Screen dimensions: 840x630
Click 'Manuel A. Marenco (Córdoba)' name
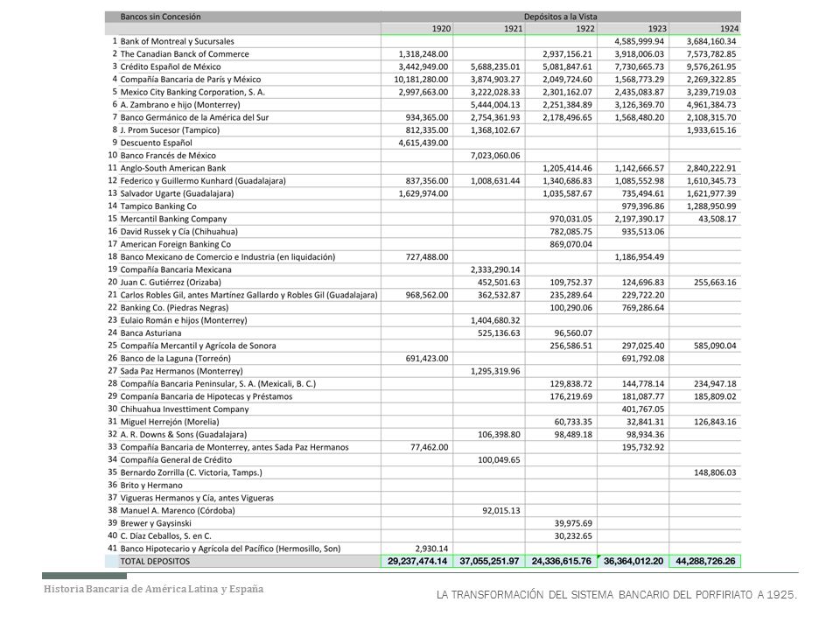pos(178,510)
